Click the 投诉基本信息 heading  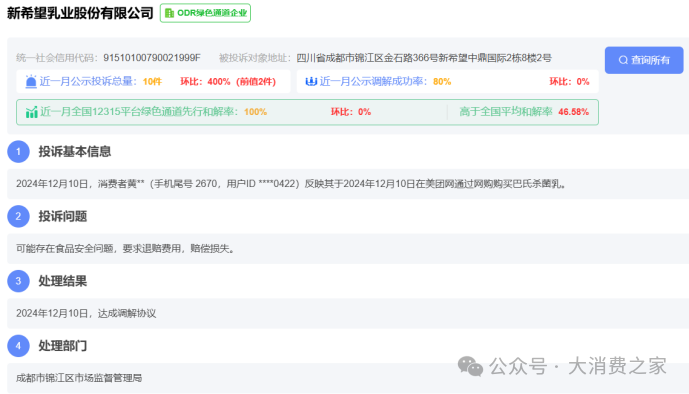[75, 152]
